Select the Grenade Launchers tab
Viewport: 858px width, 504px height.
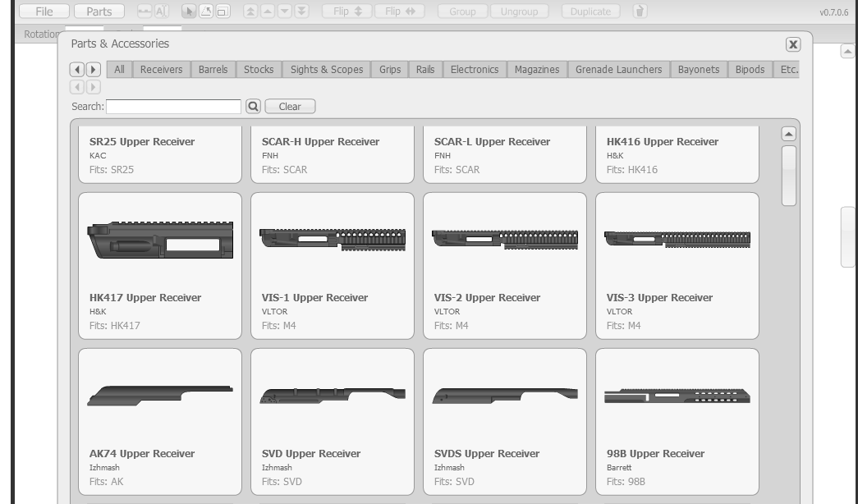click(x=619, y=70)
